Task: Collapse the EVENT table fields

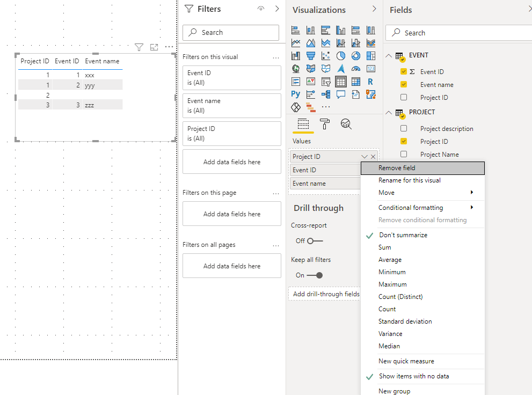Action: [x=389, y=56]
